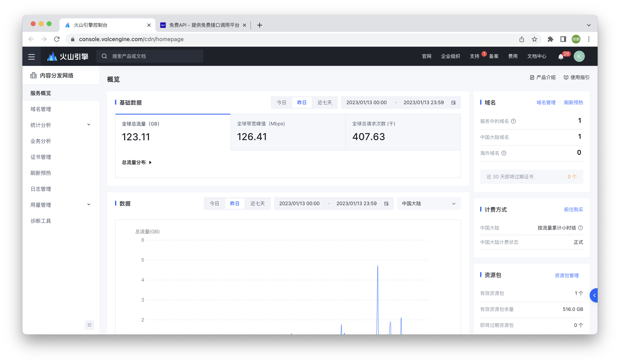
Task: Close the 免费API tab
Action: [244, 25]
